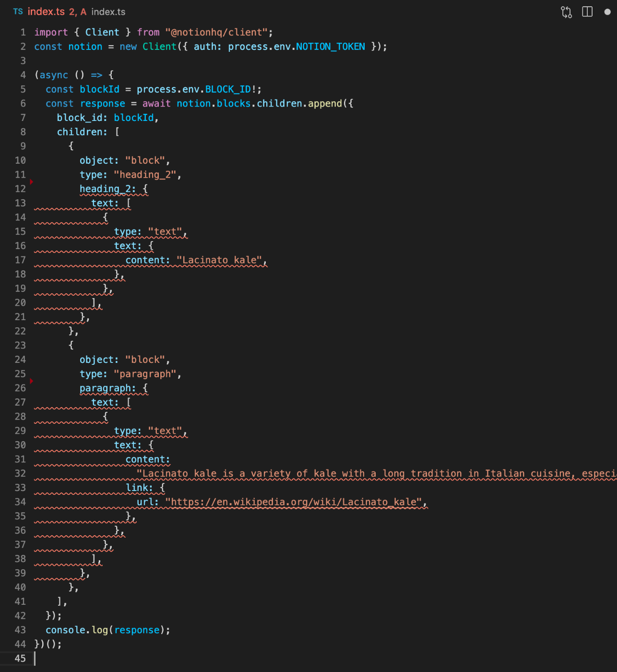Click the red gutter marker at line 12
Screen dimensions: 617x672
(32, 182)
